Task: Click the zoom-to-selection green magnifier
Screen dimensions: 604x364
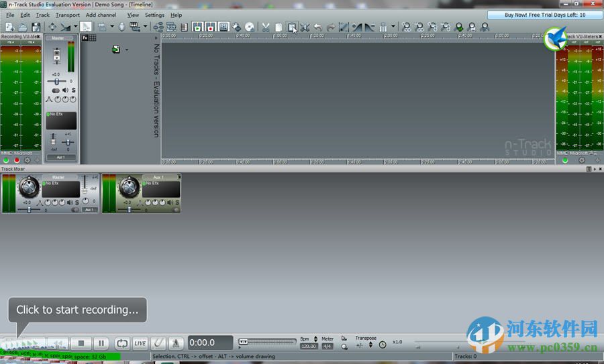Action: 458,27
